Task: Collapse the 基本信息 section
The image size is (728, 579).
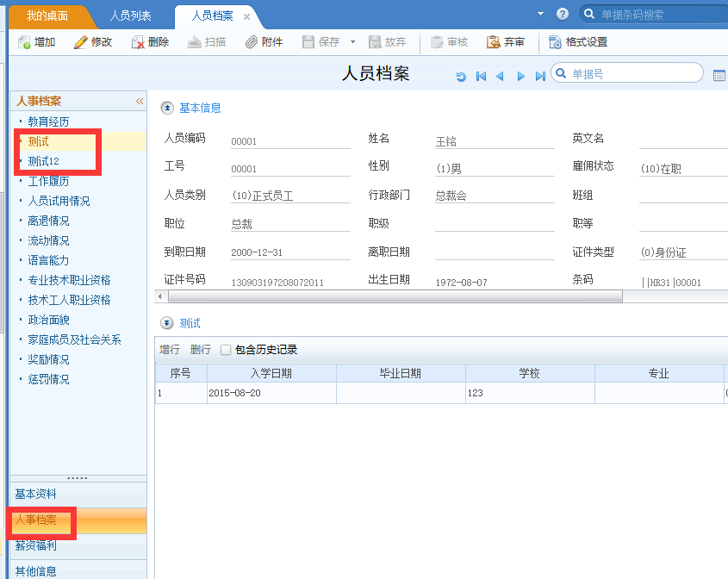Action: coord(167,109)
